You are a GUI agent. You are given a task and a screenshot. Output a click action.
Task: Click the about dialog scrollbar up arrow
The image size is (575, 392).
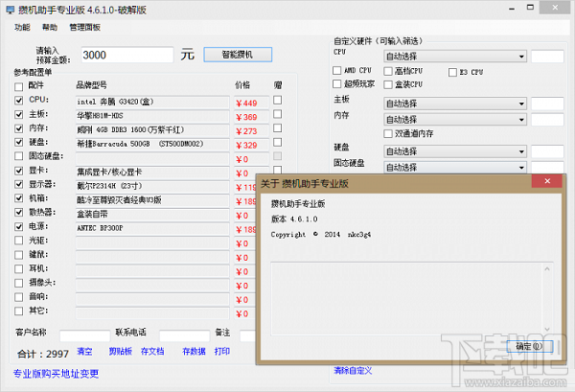pyautogui.click(x=547, y=269)
